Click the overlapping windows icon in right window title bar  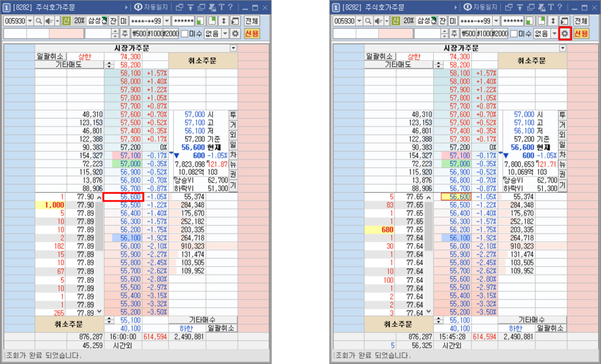point(509,7)
